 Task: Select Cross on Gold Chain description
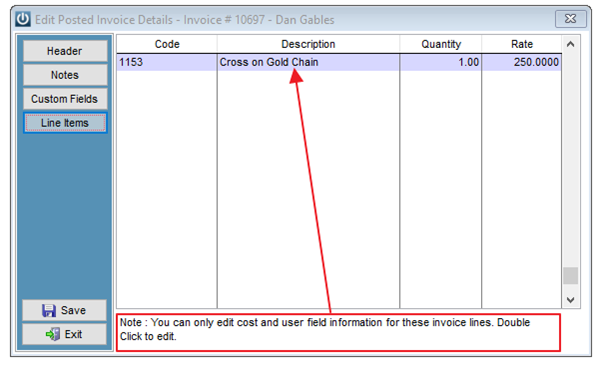point(308,62)
